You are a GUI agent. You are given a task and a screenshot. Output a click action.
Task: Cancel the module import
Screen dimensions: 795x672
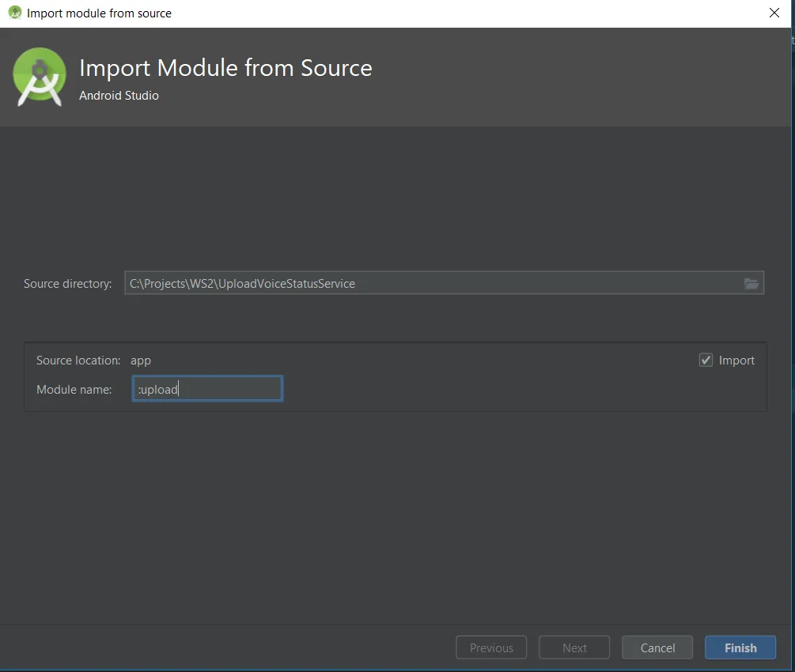pos(657,647)
